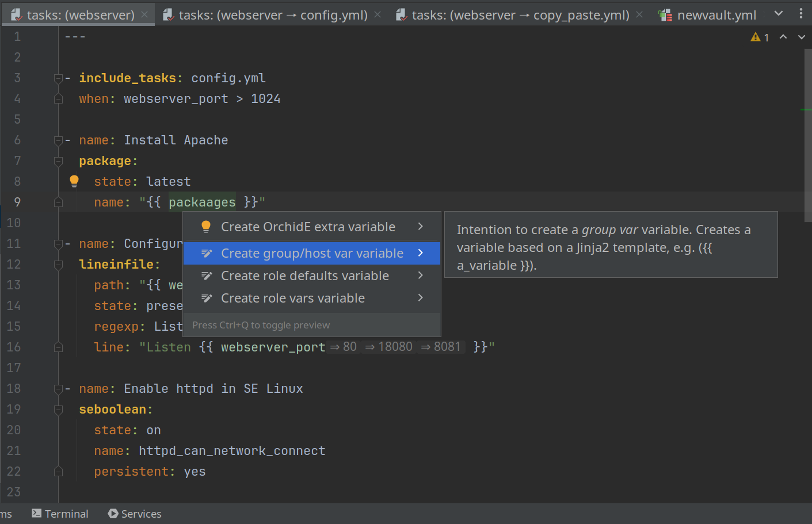The height and width of the screenshot is (524, 812).
Task: Select Create role defaults variable
Action: 311,276
